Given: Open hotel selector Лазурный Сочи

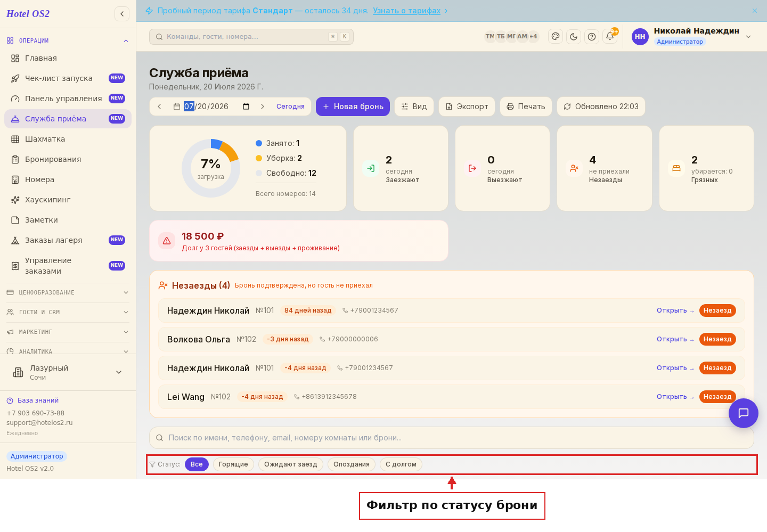Looking at the screenshot, I should click(x=68, y=372).
